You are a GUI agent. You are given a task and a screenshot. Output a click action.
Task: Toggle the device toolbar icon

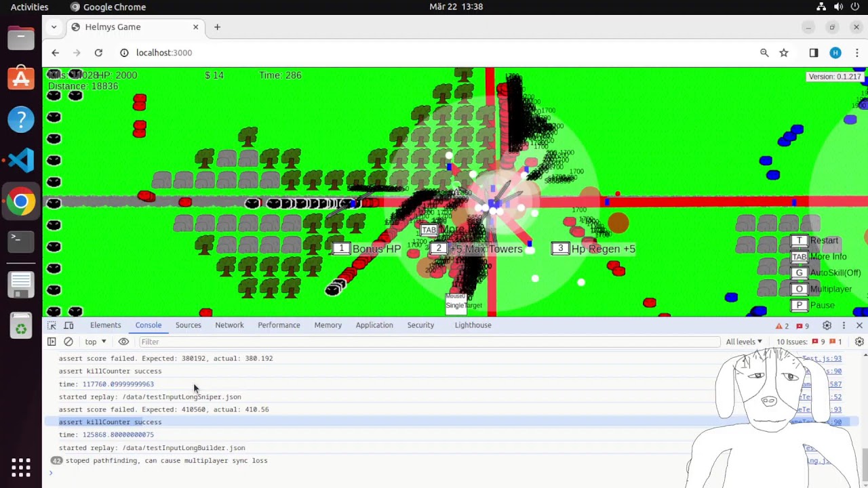point(68,325)
